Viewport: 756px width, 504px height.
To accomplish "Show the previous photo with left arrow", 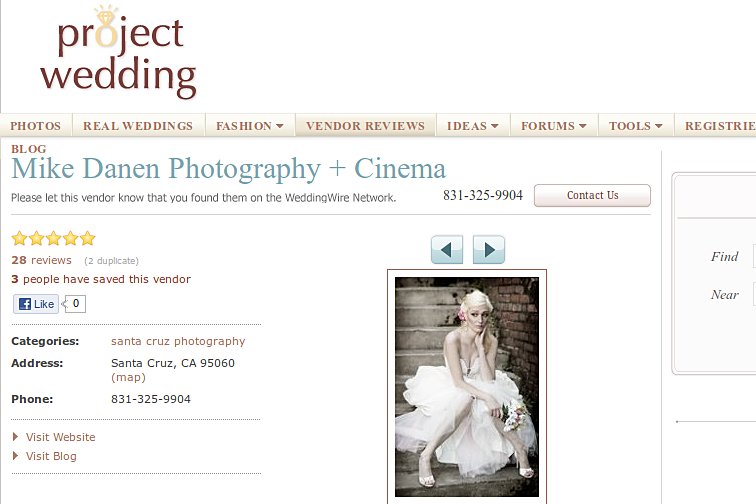I will coord(447,249).
